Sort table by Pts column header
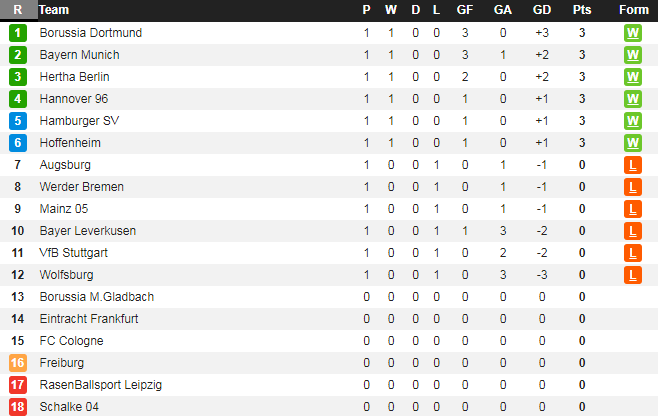The height and width of the screenshot is (416, 658). coord(582,10)
